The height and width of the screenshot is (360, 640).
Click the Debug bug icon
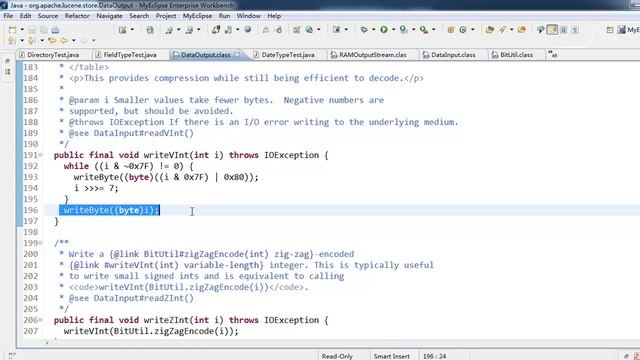[x=364, y=29]
